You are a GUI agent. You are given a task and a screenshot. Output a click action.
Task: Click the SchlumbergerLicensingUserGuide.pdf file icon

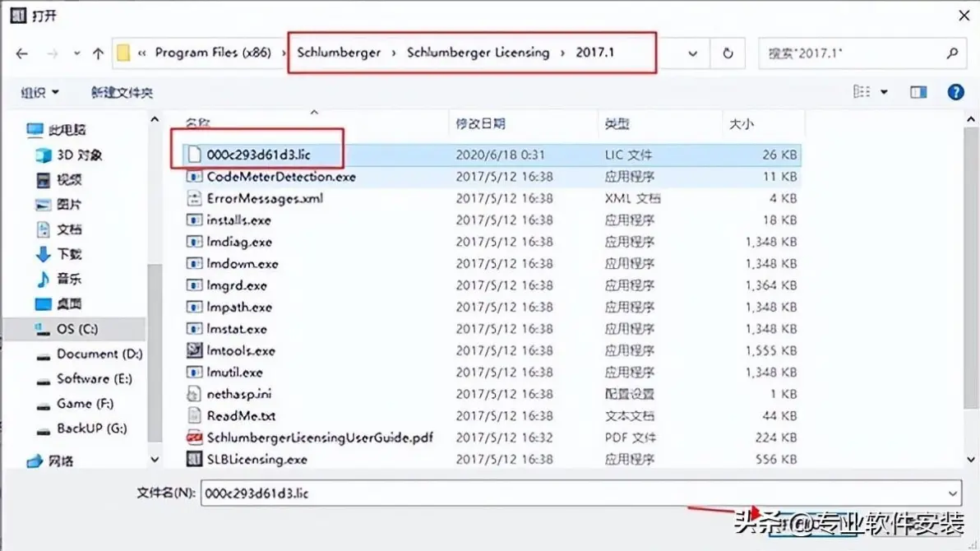194,438
